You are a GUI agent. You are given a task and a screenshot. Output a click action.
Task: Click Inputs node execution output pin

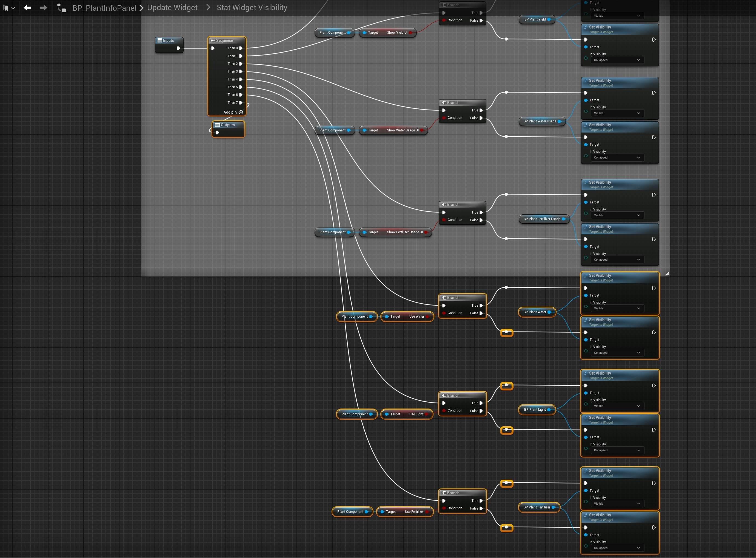(x=178, y=48)
